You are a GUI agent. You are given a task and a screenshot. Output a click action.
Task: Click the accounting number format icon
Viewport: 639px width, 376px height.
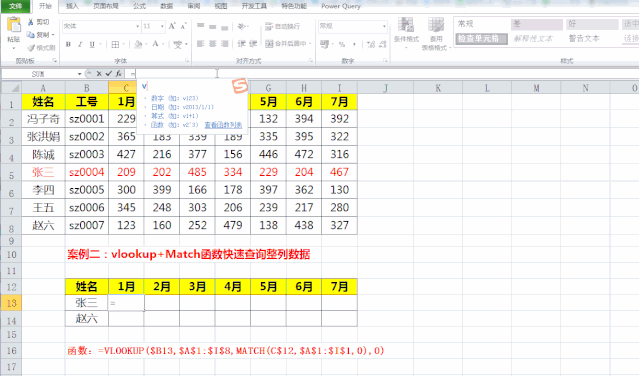click(324, 44)
